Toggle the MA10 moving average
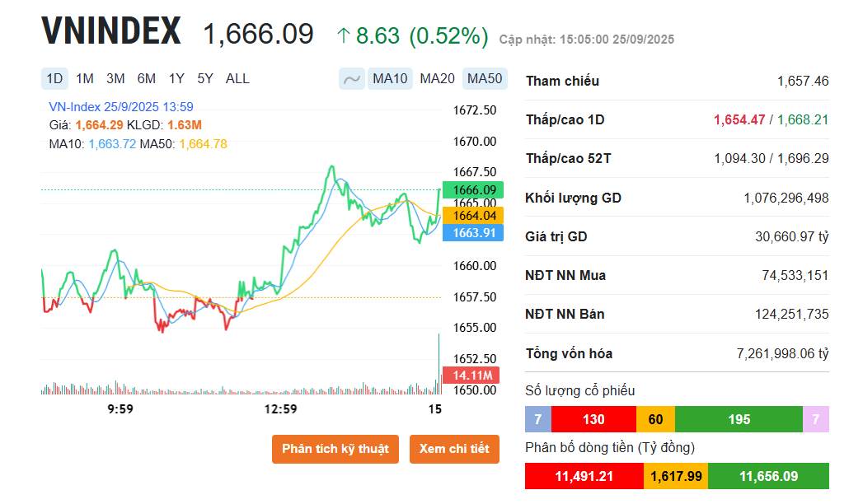This screenshot has height=504, width=863. tap(390, 79)
